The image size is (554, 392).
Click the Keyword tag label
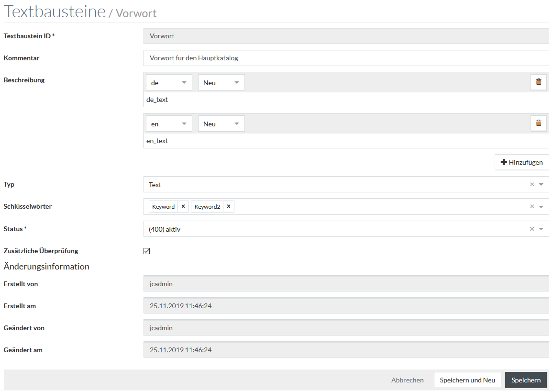(x=163, y=207)
